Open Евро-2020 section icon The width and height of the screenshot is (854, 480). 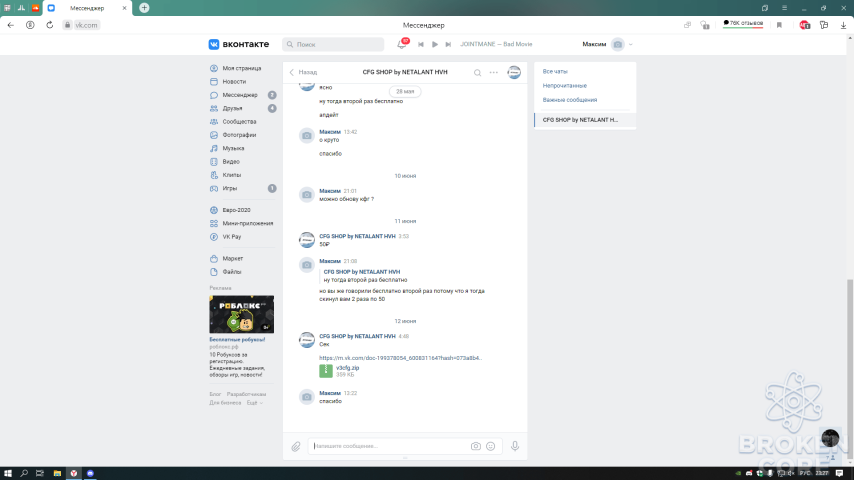coord(214,210)
